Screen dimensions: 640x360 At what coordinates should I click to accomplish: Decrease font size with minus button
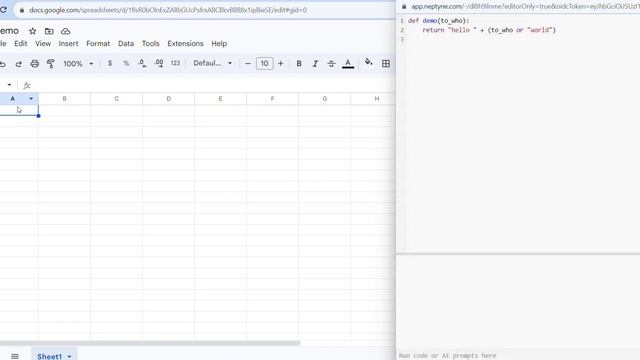click(x=248, y=64)
